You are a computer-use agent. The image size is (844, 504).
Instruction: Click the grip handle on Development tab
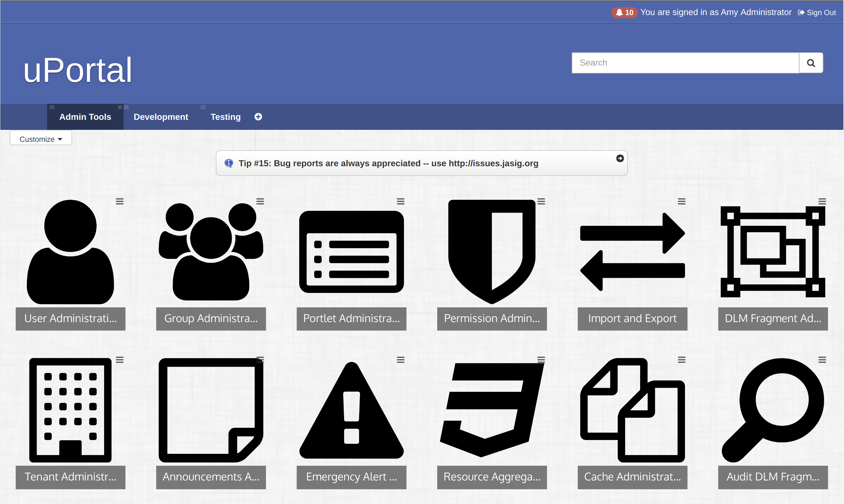point(126,107)
